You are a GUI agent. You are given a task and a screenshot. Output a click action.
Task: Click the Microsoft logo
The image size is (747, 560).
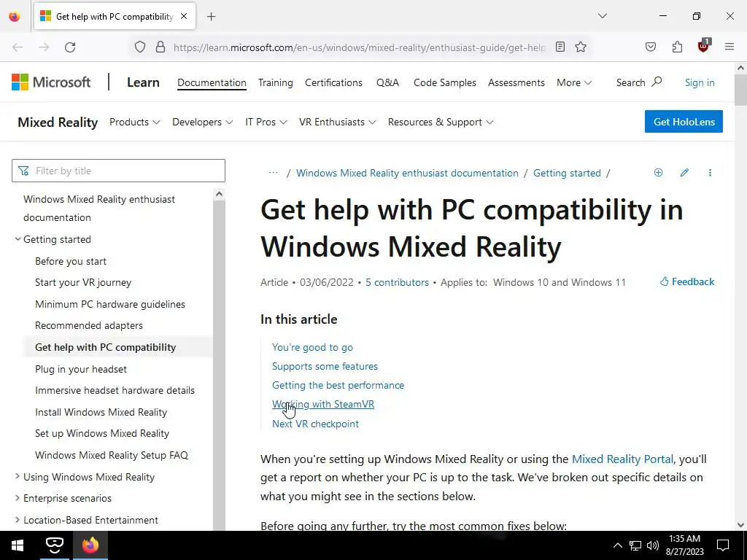51,82
